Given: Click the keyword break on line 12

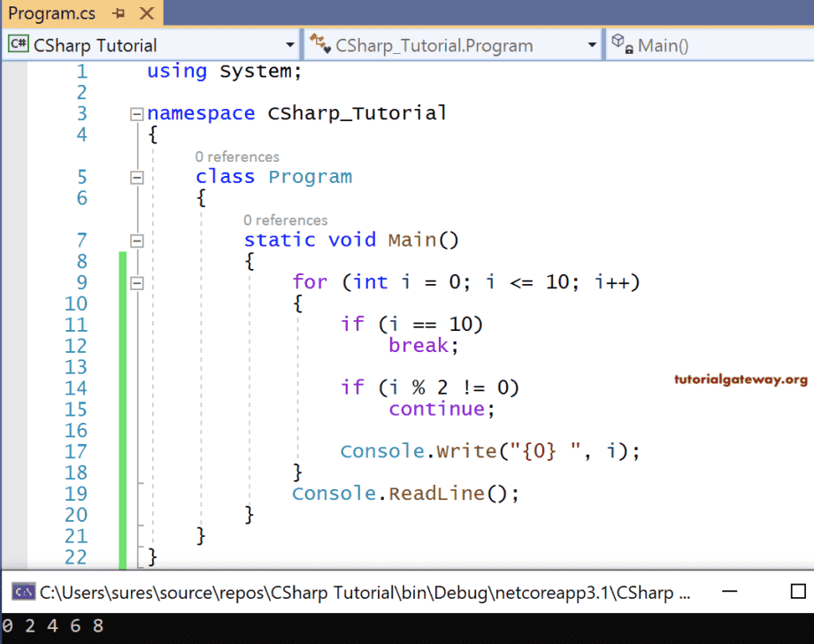Looking at the screenshot, I should tap(417, 345).
